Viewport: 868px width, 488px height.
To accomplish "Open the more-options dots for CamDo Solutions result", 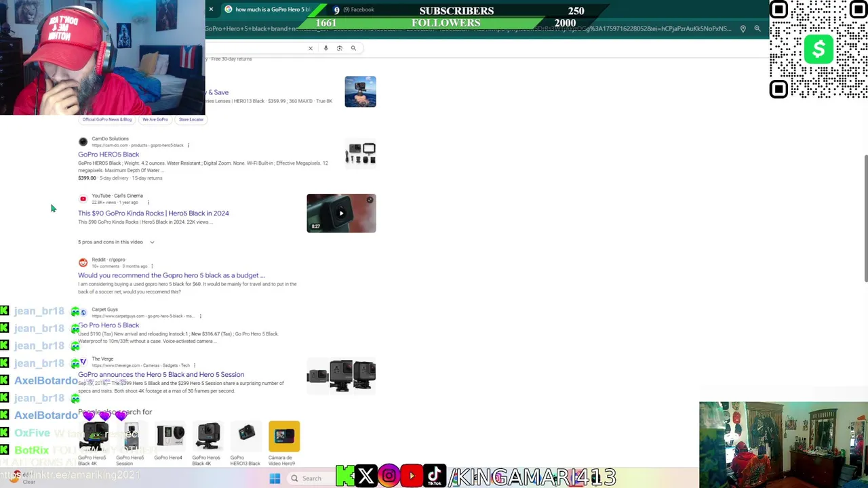I will point(188,145).
